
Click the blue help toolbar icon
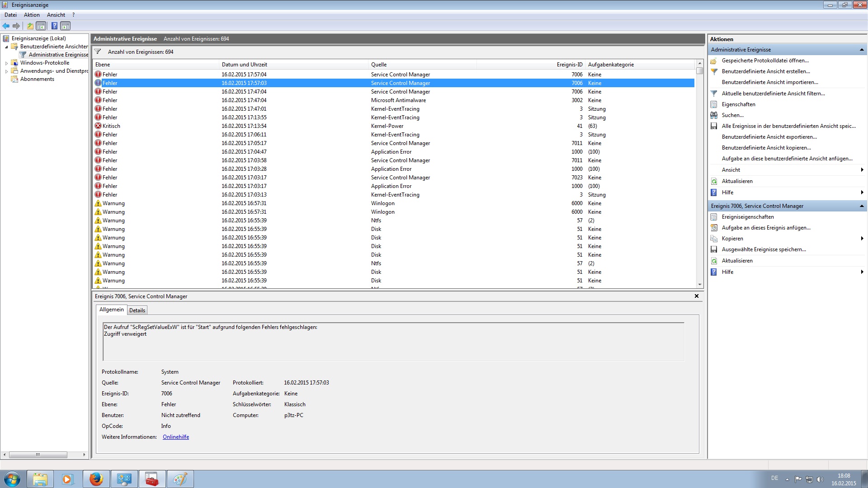click(x=54, y=26)
